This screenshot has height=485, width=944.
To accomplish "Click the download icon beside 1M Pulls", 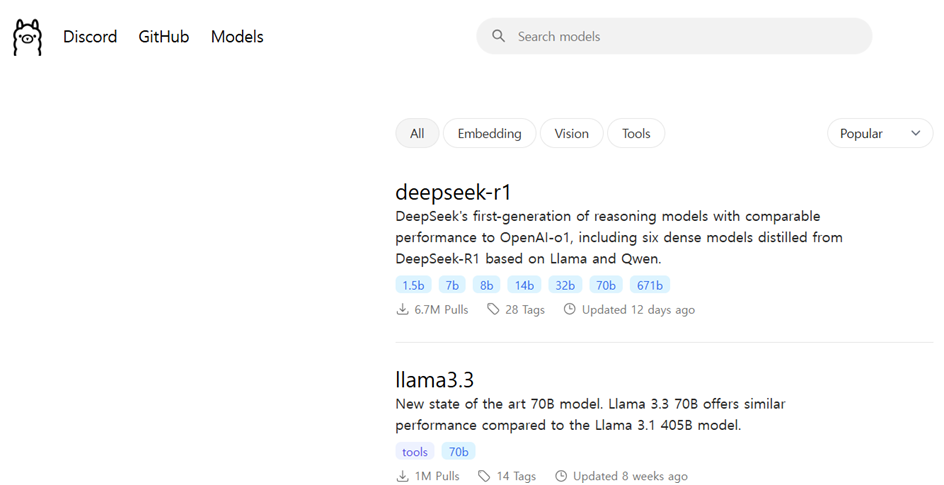I will coord(402,476).
